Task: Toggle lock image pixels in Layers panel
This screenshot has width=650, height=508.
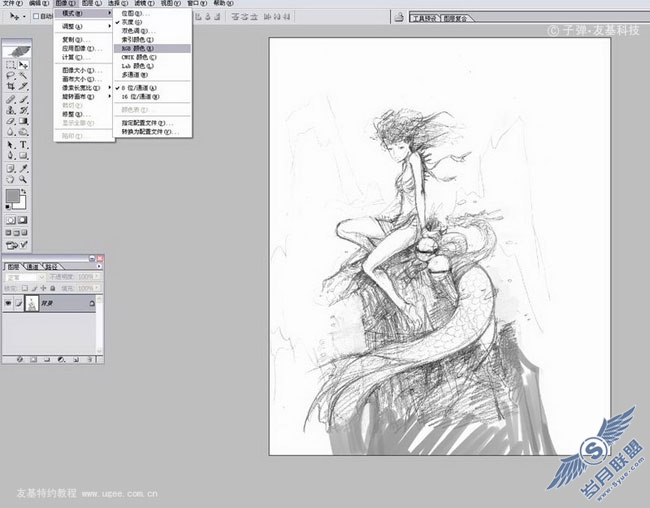Action: (34, 288)
